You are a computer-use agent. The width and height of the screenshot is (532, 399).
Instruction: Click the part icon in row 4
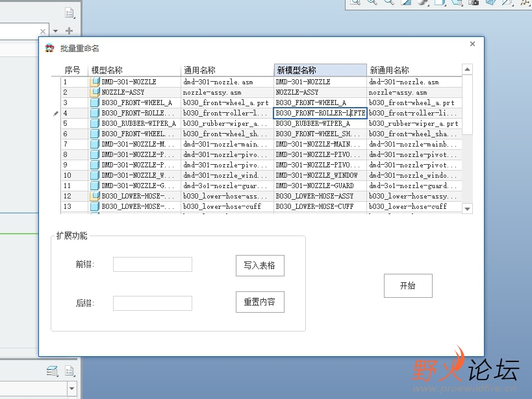95,113
